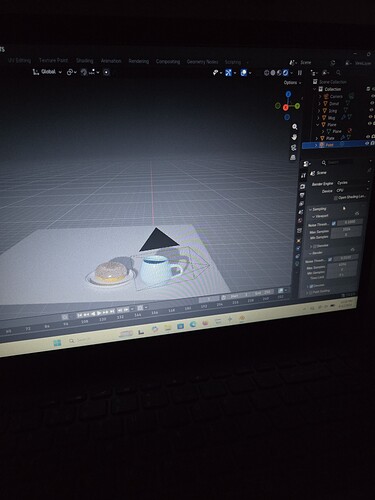
Task: Open the Render Engine dropdown showing Cycles
Action: pos(353,183)
